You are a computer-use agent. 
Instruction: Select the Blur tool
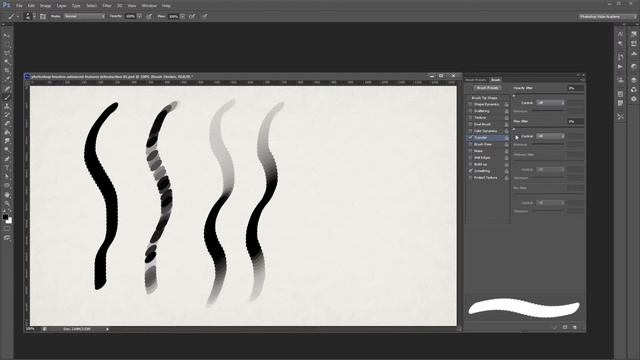(x=7, y=141)
